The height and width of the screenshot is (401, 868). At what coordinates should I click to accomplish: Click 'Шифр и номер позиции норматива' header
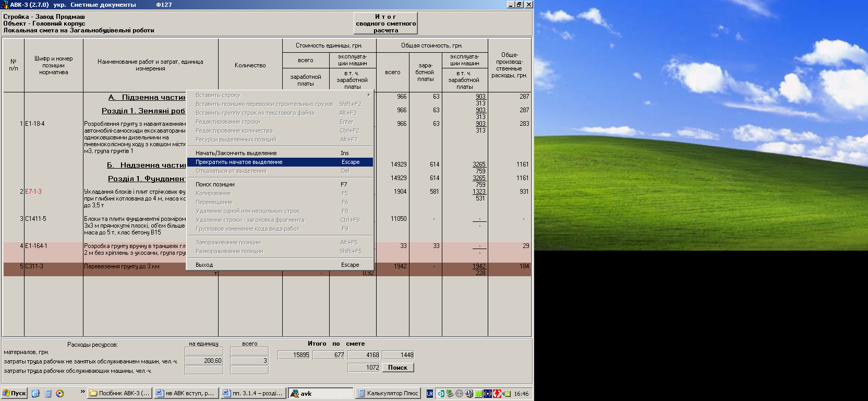54,65
